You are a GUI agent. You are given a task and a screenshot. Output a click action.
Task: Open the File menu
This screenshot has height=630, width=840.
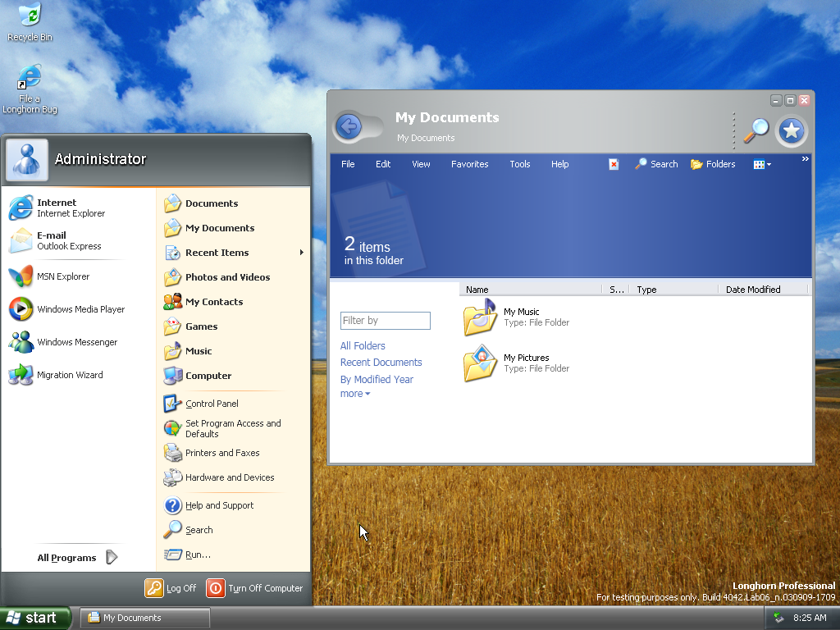point(348,164)
